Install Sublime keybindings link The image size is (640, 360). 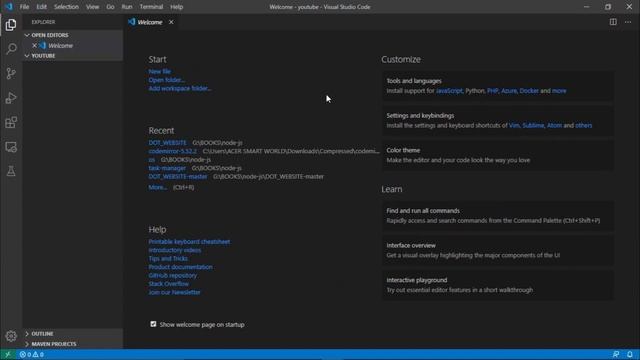[x=533, y=126]
